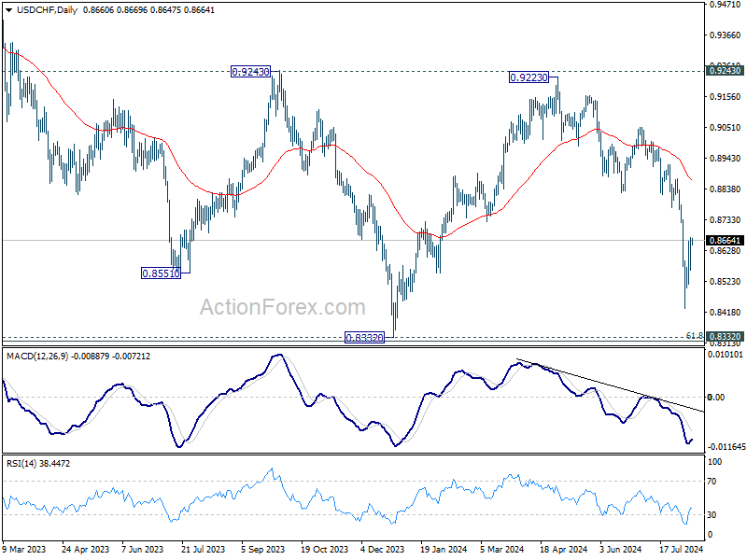747x560 pixels.
Task: Click the 0.92430 tag on the price axis
Action: [x=725, y=71]
